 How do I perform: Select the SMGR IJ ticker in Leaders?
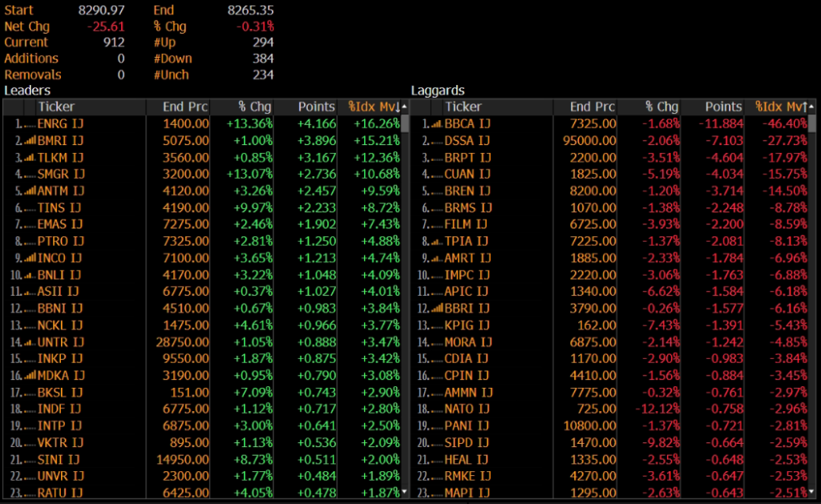(60, 175)
